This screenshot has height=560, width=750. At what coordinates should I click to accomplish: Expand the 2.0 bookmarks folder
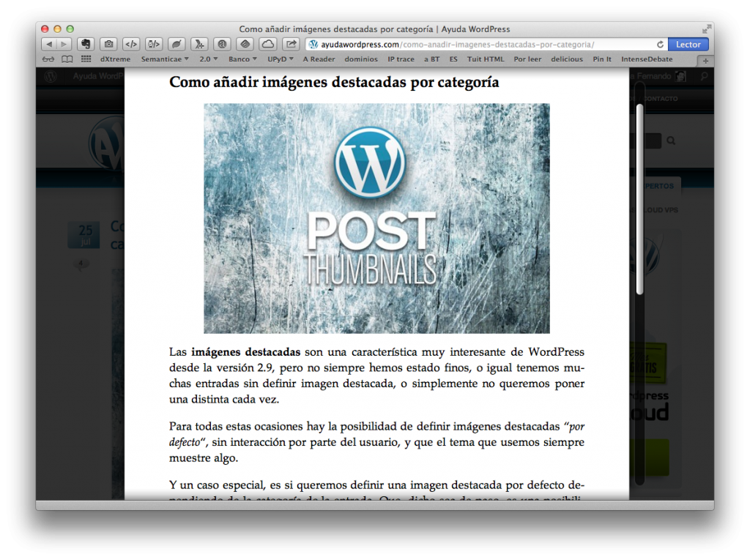point(209,59)
